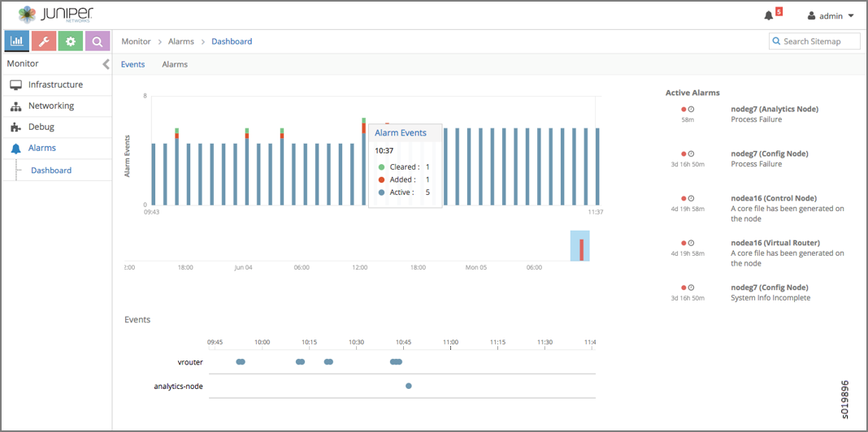Click the blue Active legend dot
Viewport: 868px width, 432px height.
(x=381, y=192)
